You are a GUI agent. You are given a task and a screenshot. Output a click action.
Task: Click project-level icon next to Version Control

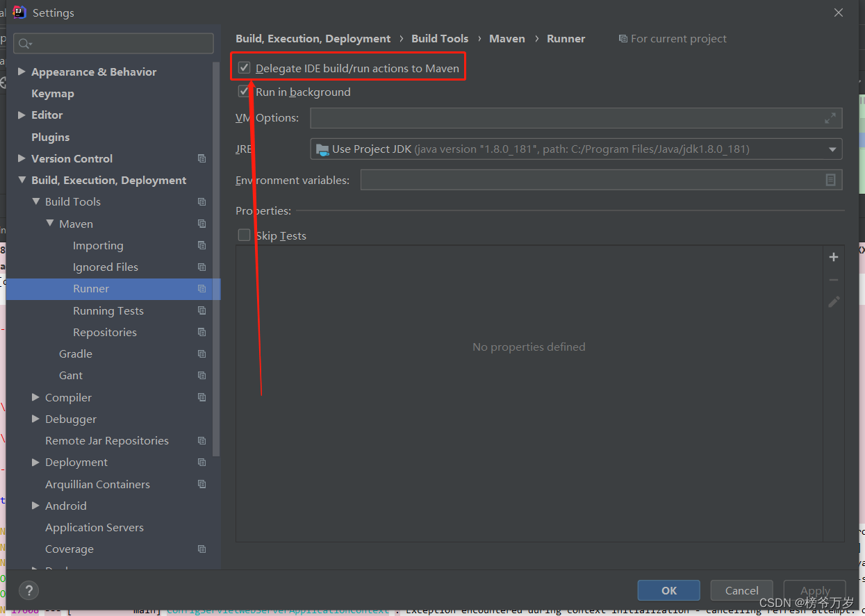coord(201,158)
